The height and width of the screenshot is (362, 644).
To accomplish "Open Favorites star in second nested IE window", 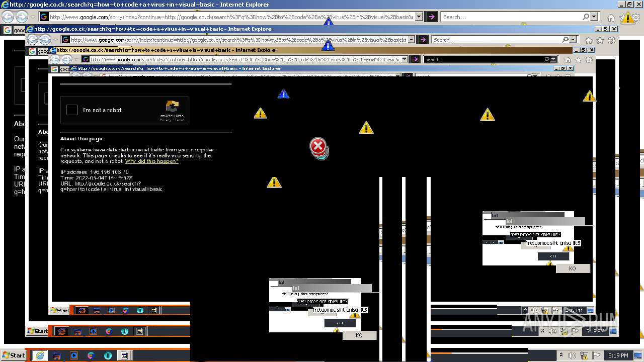I will [600, 40].
